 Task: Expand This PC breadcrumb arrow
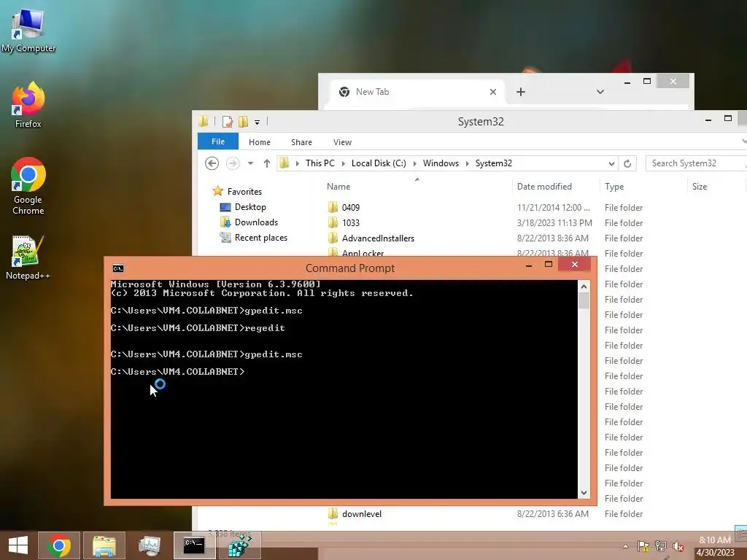(343, 163)
